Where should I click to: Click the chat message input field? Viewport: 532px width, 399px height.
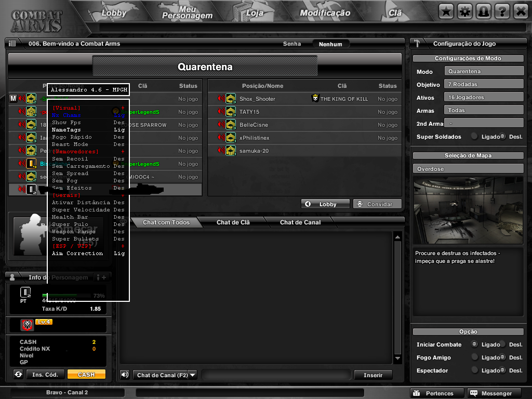point(276,375)
